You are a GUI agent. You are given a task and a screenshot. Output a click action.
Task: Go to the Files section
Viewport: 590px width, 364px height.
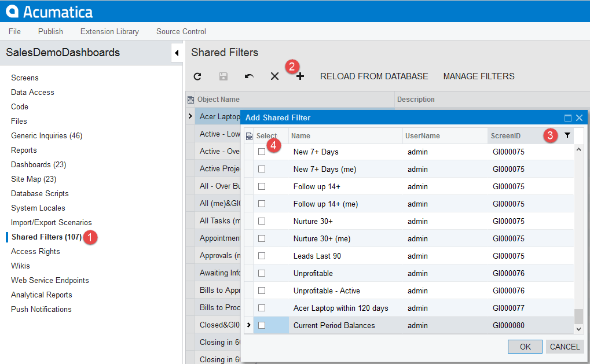(x=19, y=121)
